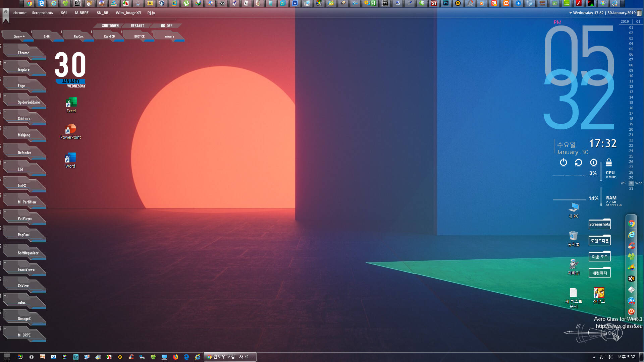Click 내컴퓨터 folder button
This screenshot has height=362, width=644.
pyautogui.click(x=600, y=273)
